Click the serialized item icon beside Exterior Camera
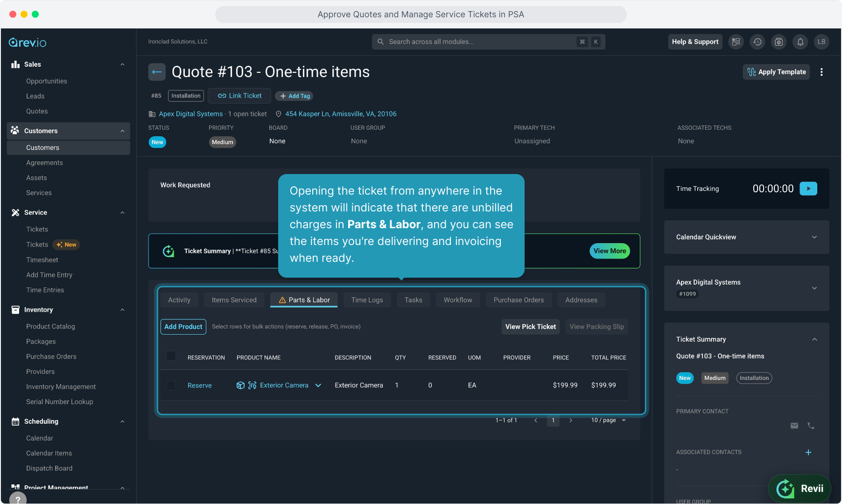842x504 pixels. (x=252, y=385)
